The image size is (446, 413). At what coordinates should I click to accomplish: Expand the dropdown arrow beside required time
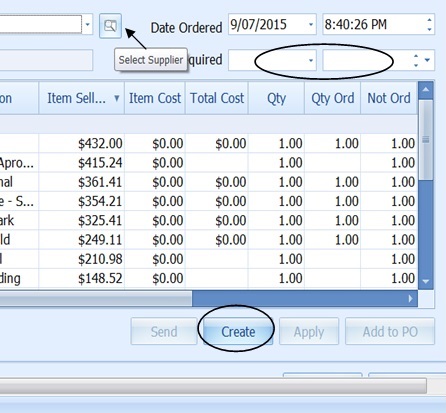[x=427, y=60]
